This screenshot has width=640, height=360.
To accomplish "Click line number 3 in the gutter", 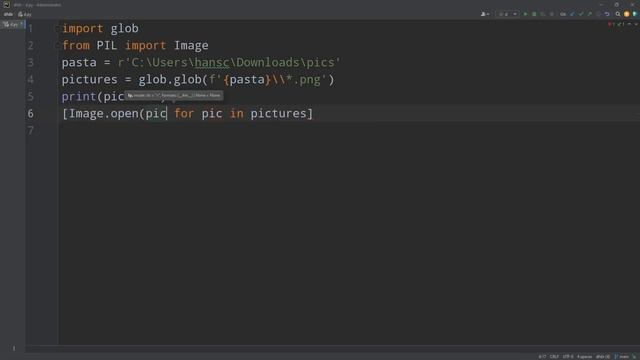I will point(31,62).
